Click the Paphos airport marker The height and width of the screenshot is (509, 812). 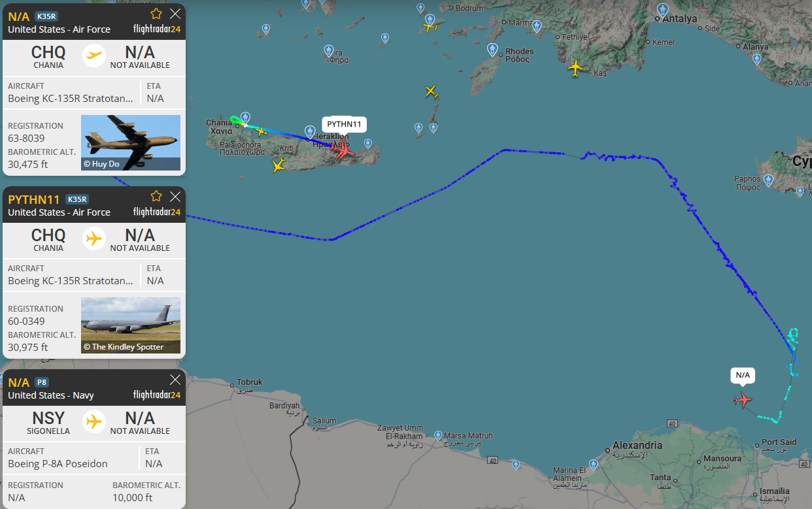pyautogui.click(x=769, y=180)
